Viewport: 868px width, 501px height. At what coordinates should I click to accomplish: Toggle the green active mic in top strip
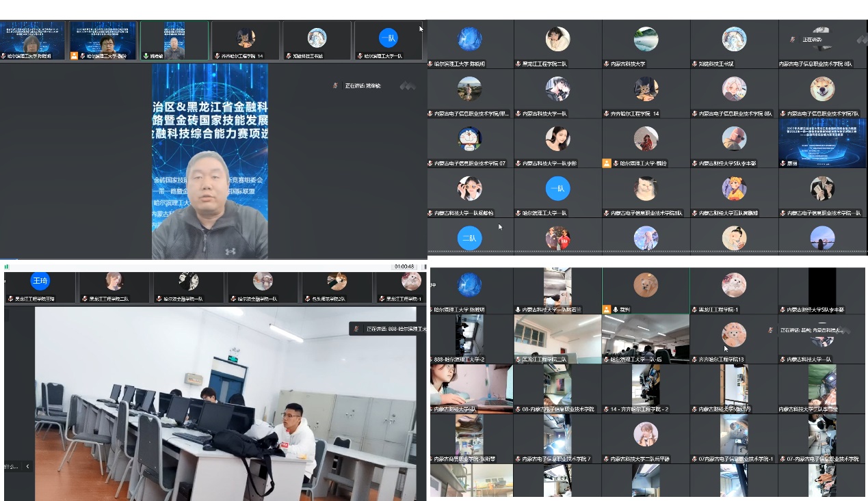[145, 56]
